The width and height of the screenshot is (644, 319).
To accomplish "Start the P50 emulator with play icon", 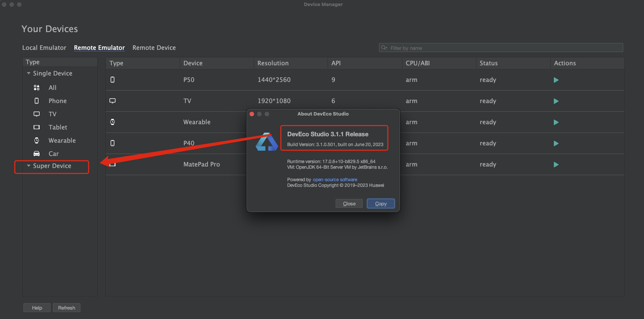I will (556, 80).
